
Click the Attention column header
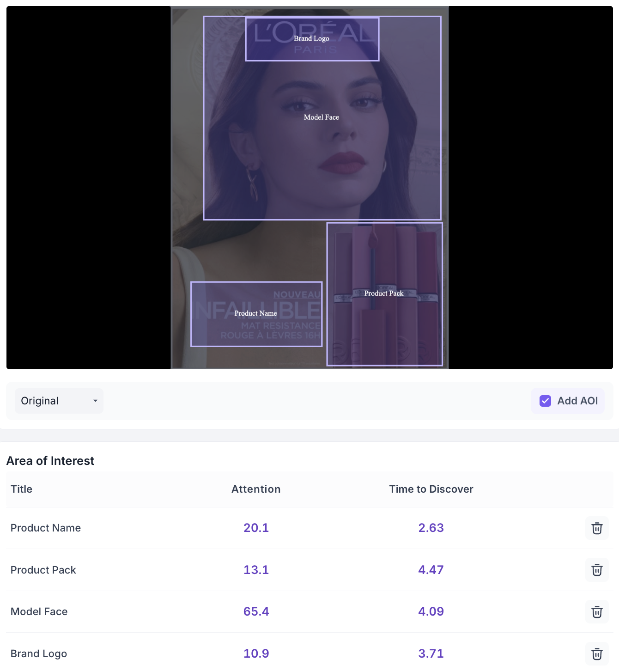tap(256, 489)
